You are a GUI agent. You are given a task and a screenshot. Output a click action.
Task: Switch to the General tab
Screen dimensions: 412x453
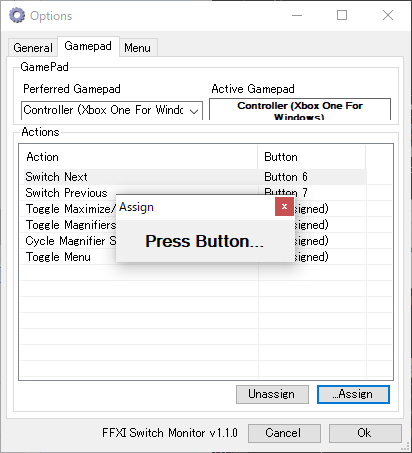coord(33,48)
